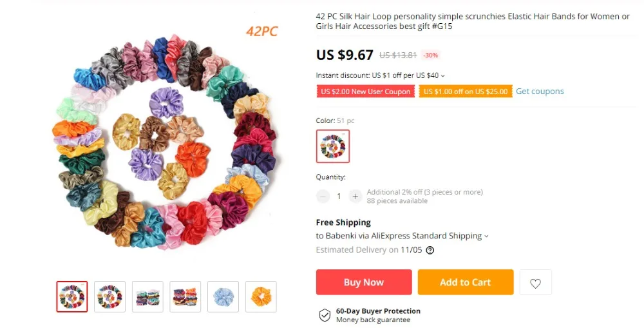The width and height of the screenshot is (644, 328).
Task: Click the quantity number input field
Action: pyautogui.click(x=339, y=197)
